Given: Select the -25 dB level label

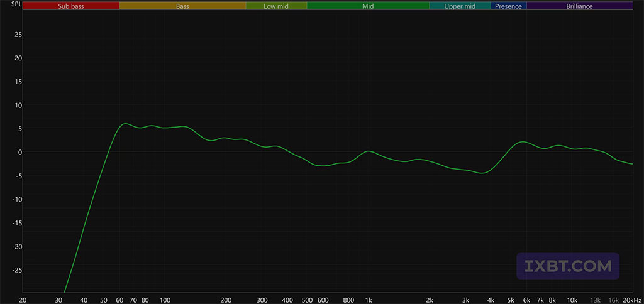Looking at the screenshot, I should [16, 270].
